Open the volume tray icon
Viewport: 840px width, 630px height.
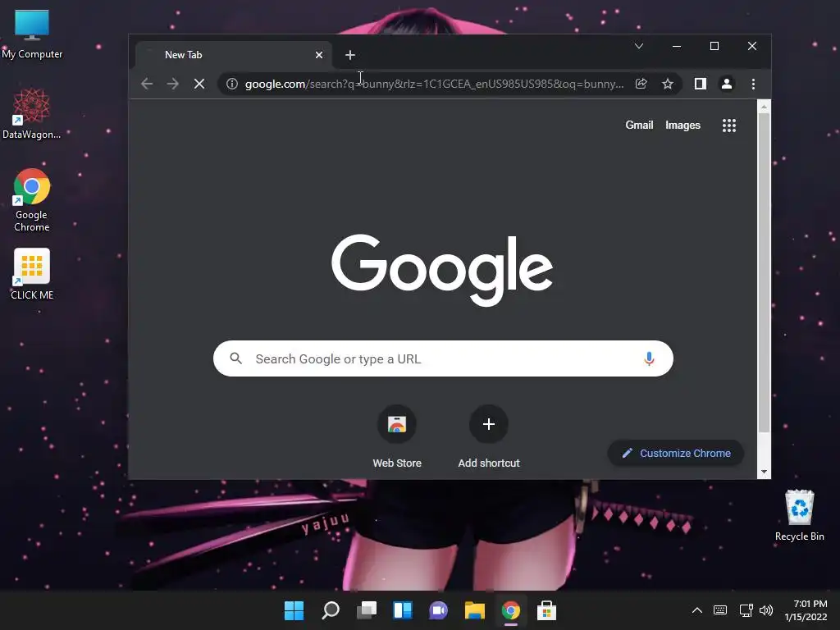[766, 610]
